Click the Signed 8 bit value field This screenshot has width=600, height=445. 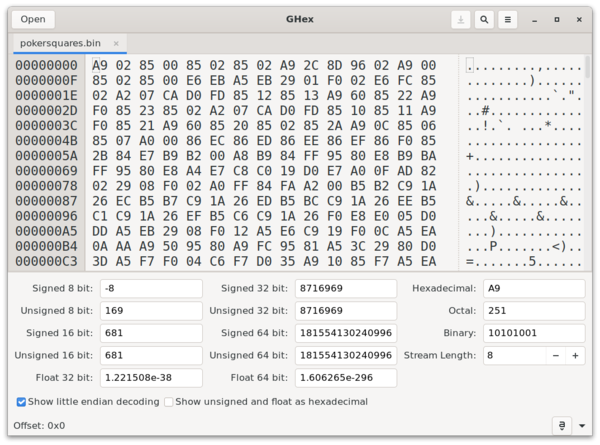[x=149, y=289]
